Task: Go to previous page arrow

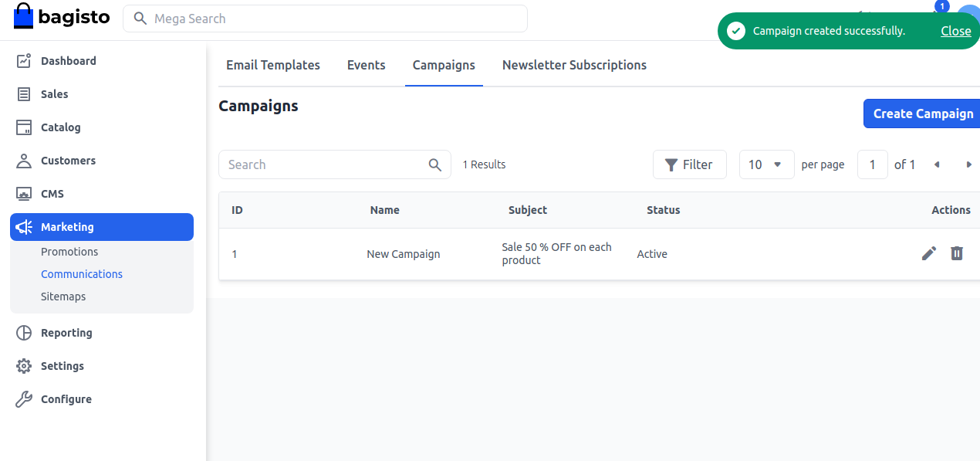Action: click(937, 164)
